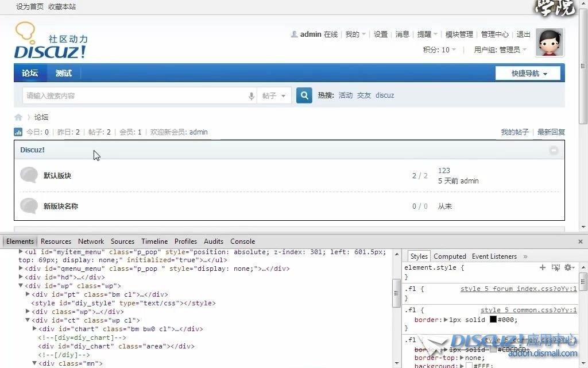Click the black #000 border color swatch

[x=493, y=319]
